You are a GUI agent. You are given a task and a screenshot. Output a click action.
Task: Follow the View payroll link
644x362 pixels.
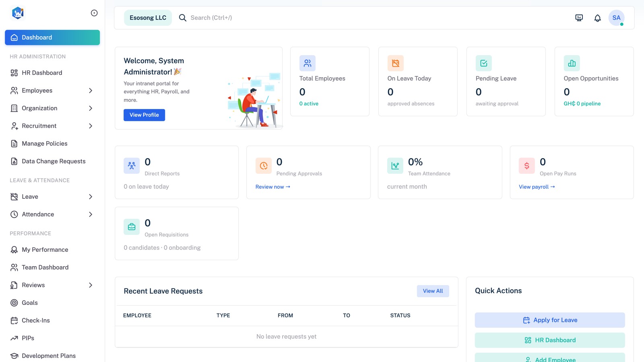[x=537, y=187]
